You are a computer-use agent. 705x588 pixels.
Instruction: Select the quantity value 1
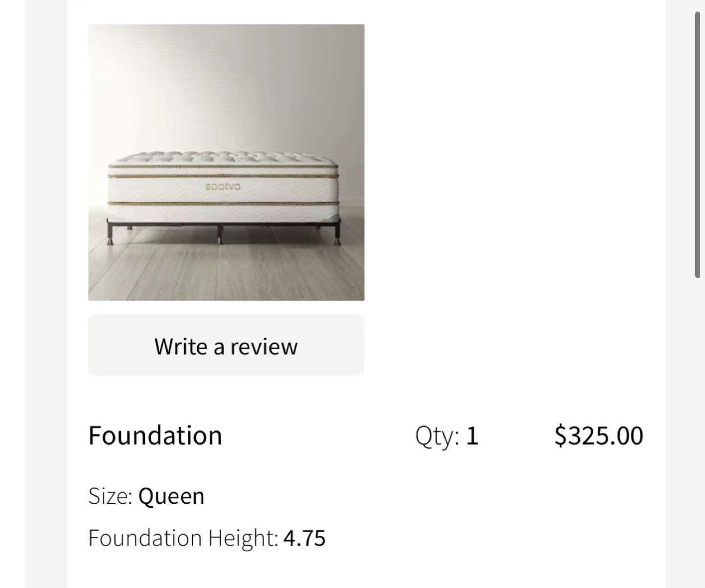click(x=472, y=435)
